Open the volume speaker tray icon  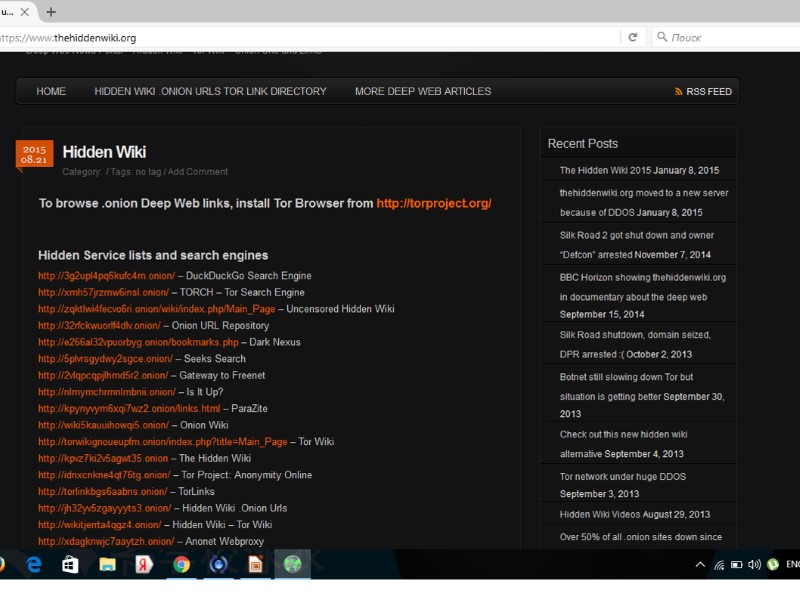[x=754, y=564]
